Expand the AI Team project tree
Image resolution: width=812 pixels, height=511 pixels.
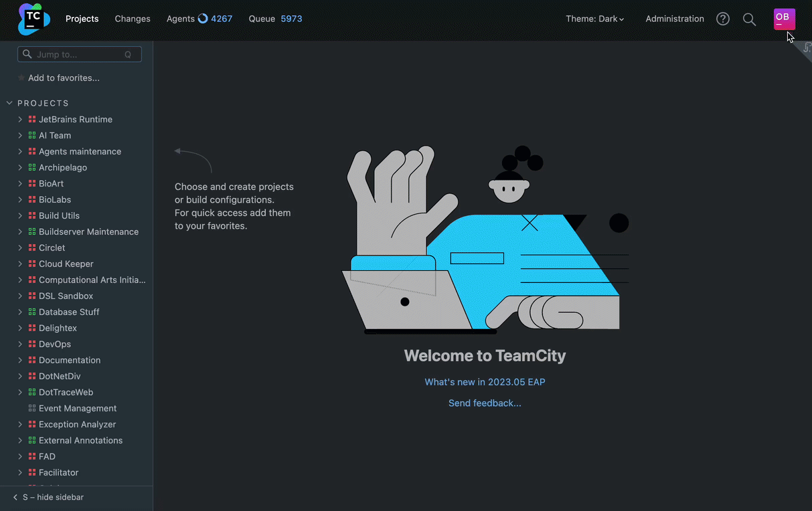(x=20, y=136)
